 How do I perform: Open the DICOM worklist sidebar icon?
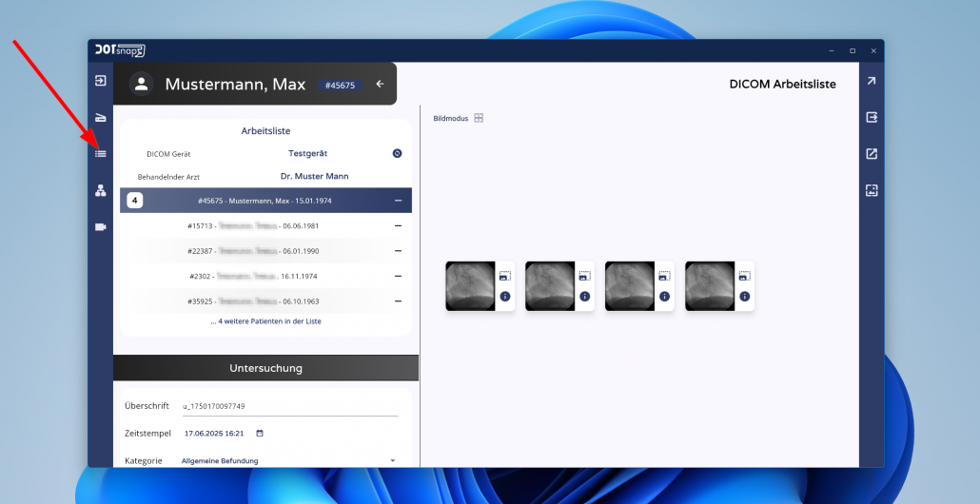click(101, 153)
